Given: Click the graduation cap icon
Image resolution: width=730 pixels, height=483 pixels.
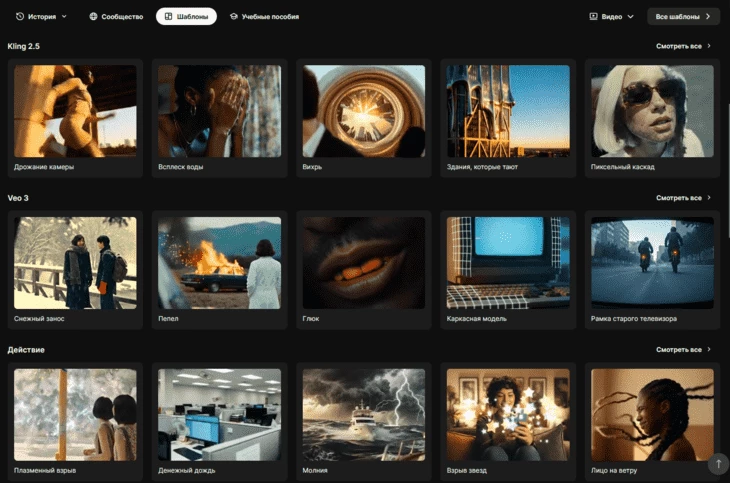Looking at the screenshot, I should [x=234, y=16].
